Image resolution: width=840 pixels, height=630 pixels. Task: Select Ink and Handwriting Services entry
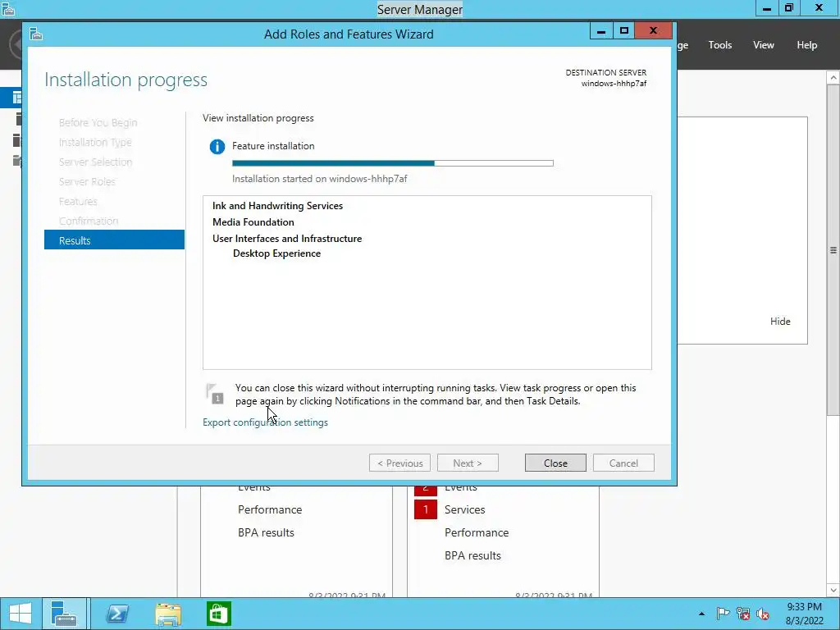click(277, 206)
